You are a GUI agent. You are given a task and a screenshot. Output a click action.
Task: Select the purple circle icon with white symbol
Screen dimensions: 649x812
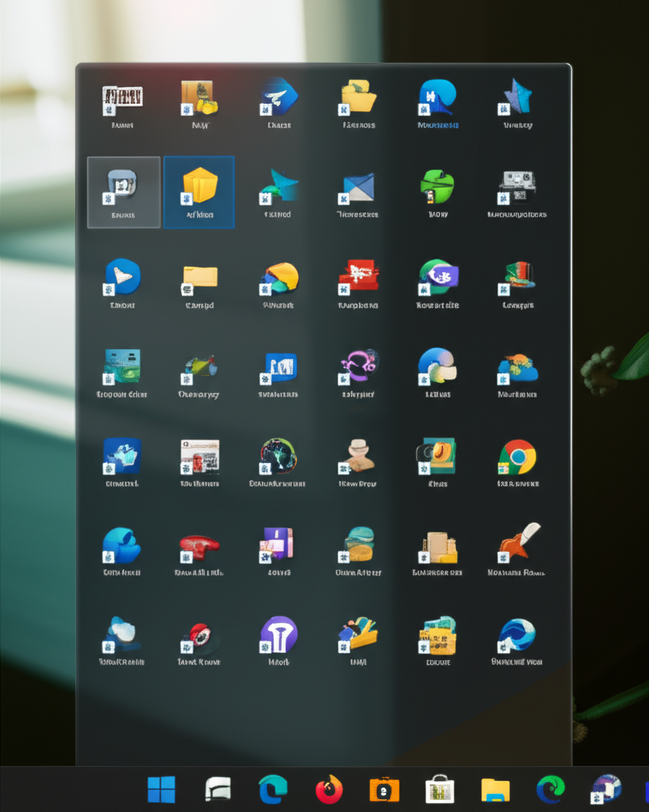(279, 634)
